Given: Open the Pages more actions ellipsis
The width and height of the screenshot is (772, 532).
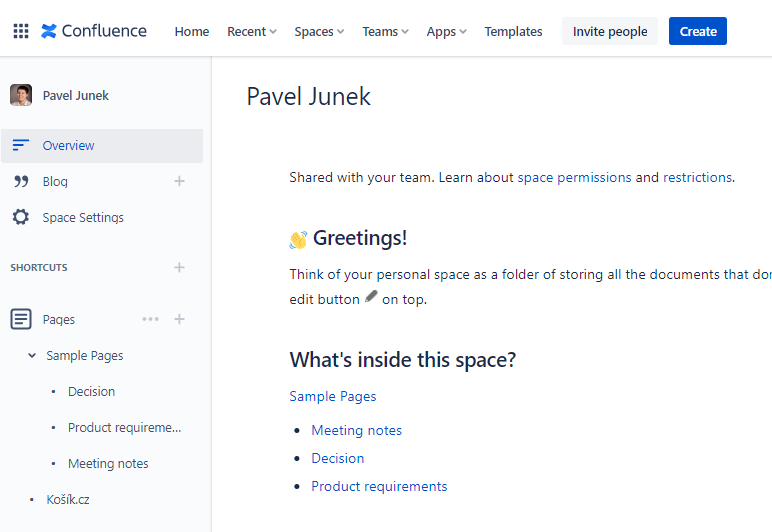Looking at the screenshot, I should [x=151, y=319].
